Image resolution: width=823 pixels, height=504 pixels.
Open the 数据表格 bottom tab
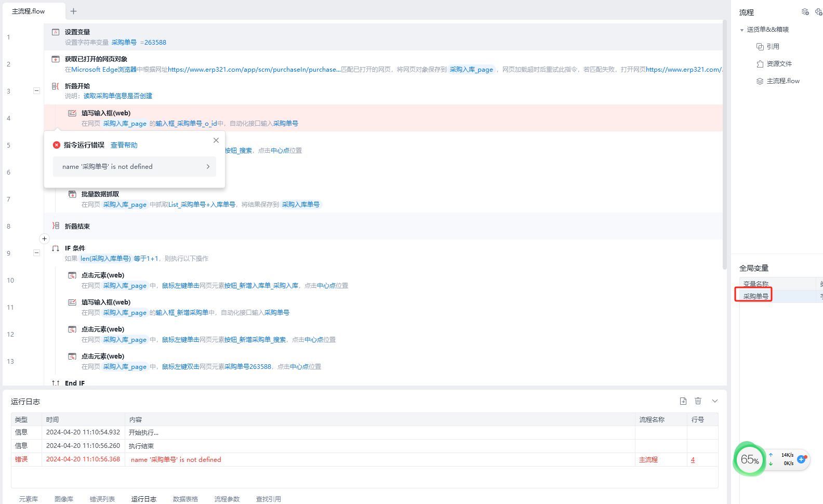tap(185, 499)
